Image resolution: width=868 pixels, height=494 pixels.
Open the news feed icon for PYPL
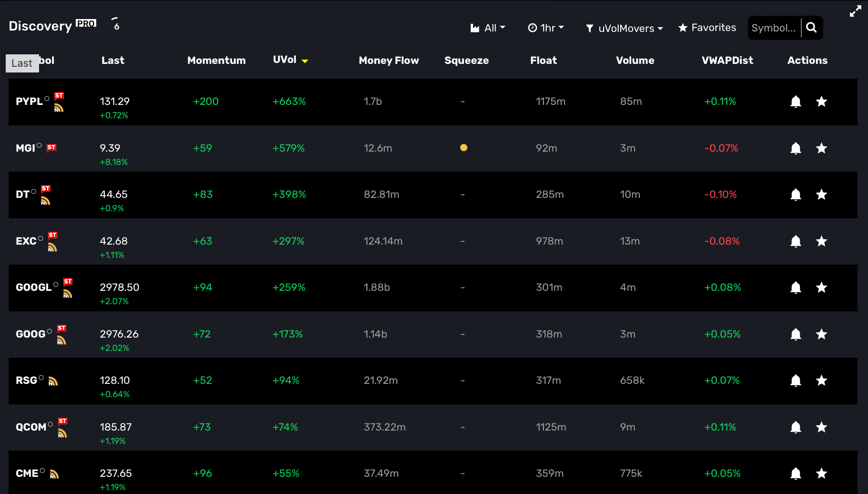pos(59,108)
